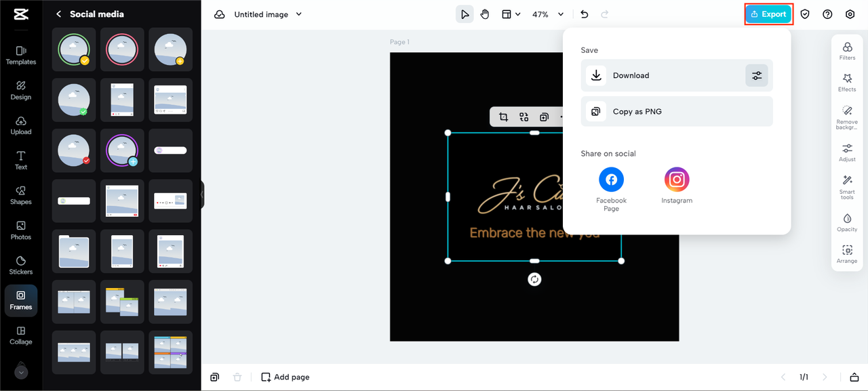Open the Photos panel
The width and height of the screenshot is (868, 391).
tap(21, 230)
